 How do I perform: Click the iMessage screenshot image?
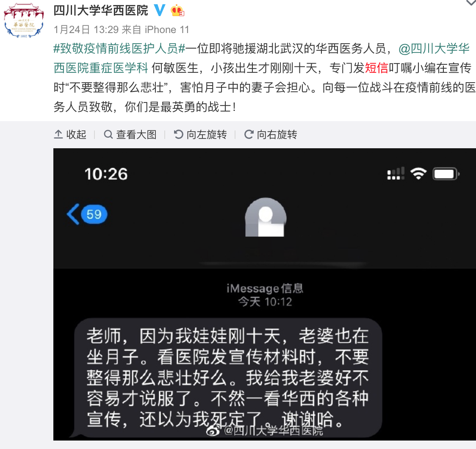click(x=265, y=294)
